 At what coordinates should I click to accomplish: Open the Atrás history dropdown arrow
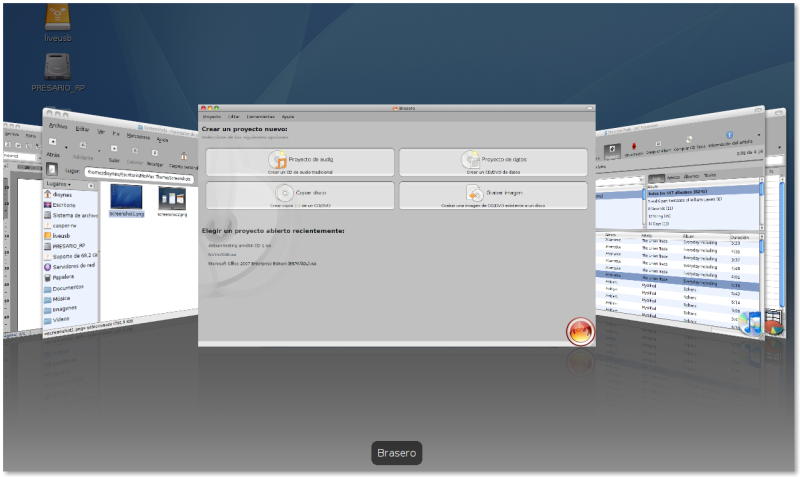pos(66,147)
